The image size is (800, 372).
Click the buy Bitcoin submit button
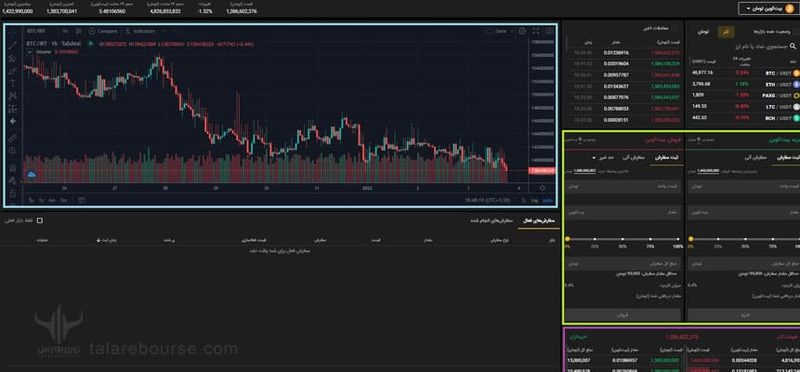point(743,315)
